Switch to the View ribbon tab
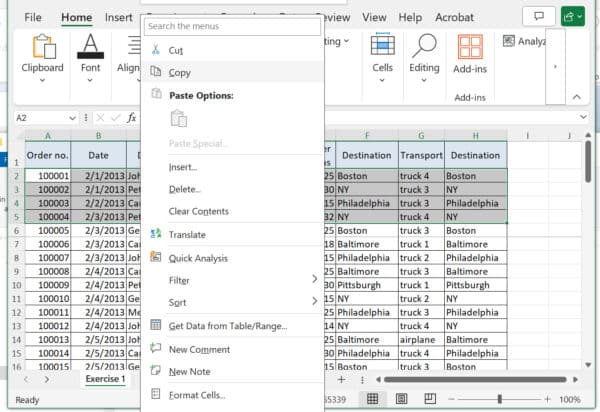The height and width of the screenshot is (412, 600). pyautogui.click(x=374, y=17)
